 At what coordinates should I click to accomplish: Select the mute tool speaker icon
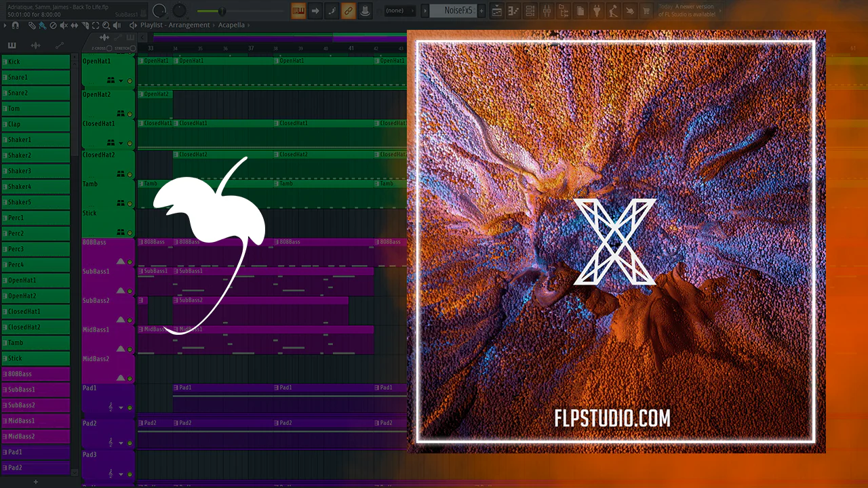tap(64, 25)
